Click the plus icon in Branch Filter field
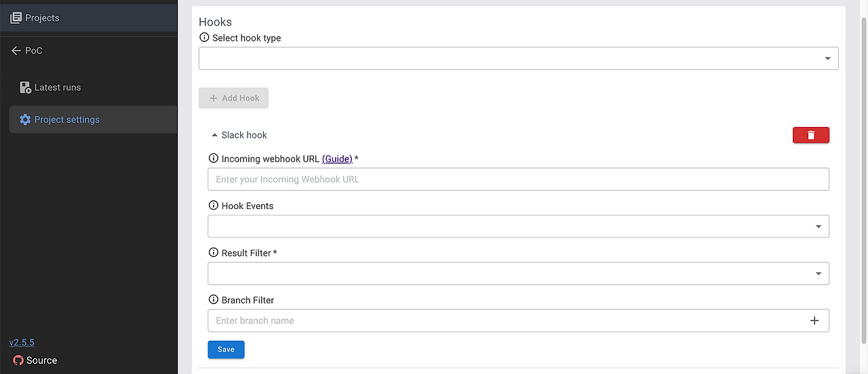 pos(814,320)
